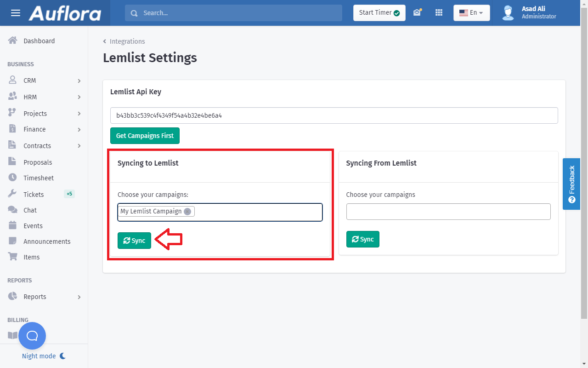The height and width of the screenshot is (368, 588).
Task: Open the hamburger sidebar menu
Action: coord(16,13)
